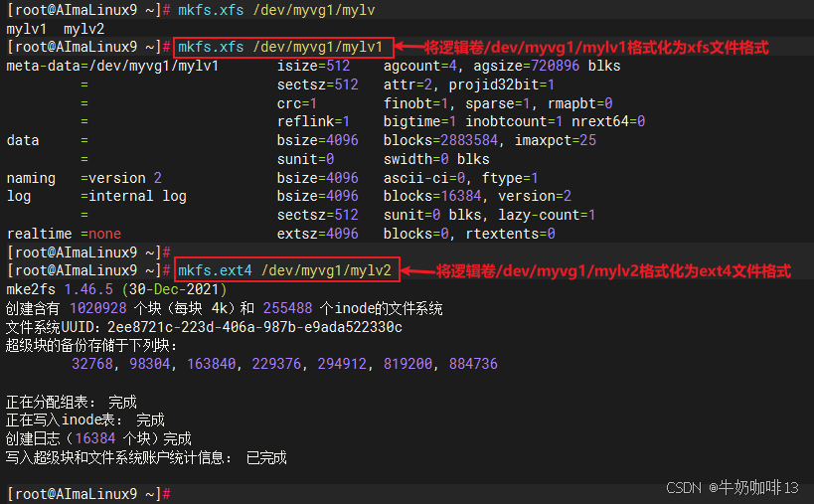
Task: Click the '创建日志(16384 个块)完成' line
Action: click(x=99, y=438)
